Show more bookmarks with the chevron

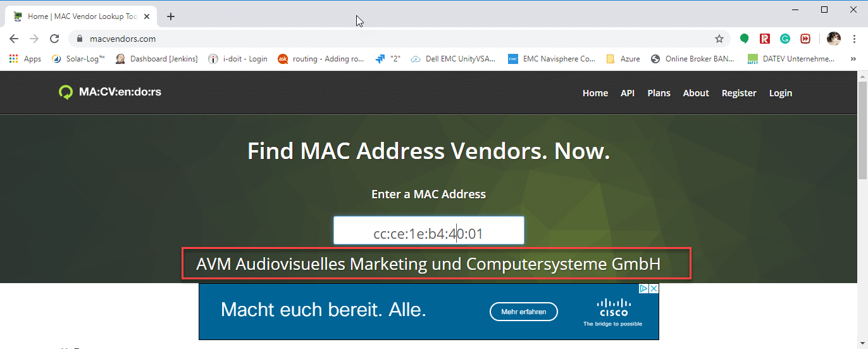click(x=853, y=59)
